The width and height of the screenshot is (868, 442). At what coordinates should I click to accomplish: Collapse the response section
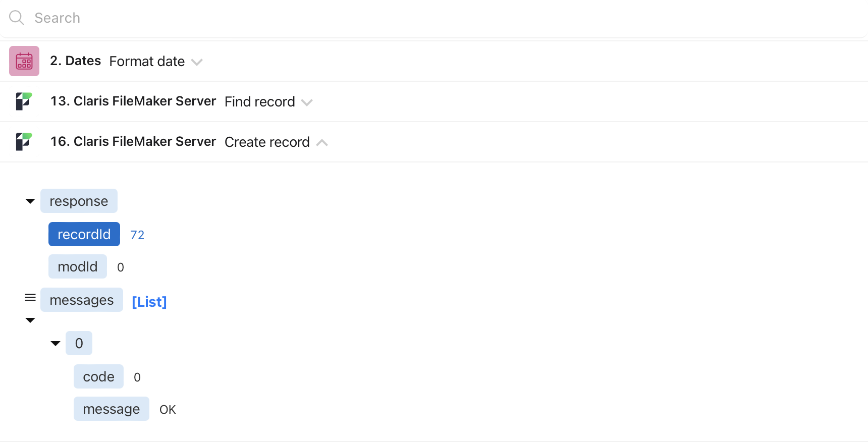[x=30, y=201]
